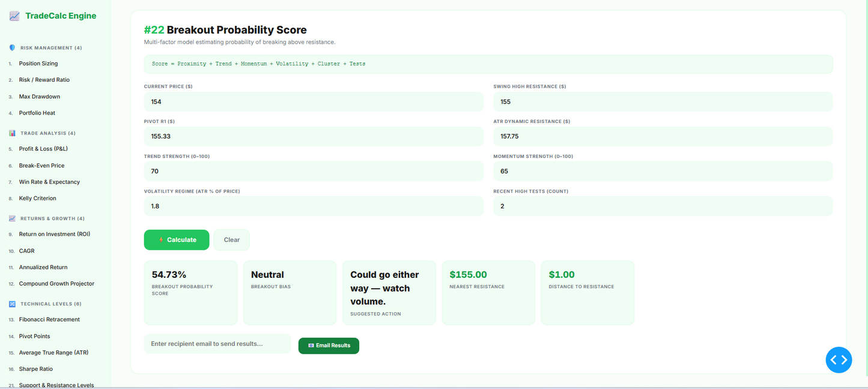Image resolution: width=868 pixels, height=389 pixels.
Task: Focus the Swing High Resistance field
Action: coord(663,101)
